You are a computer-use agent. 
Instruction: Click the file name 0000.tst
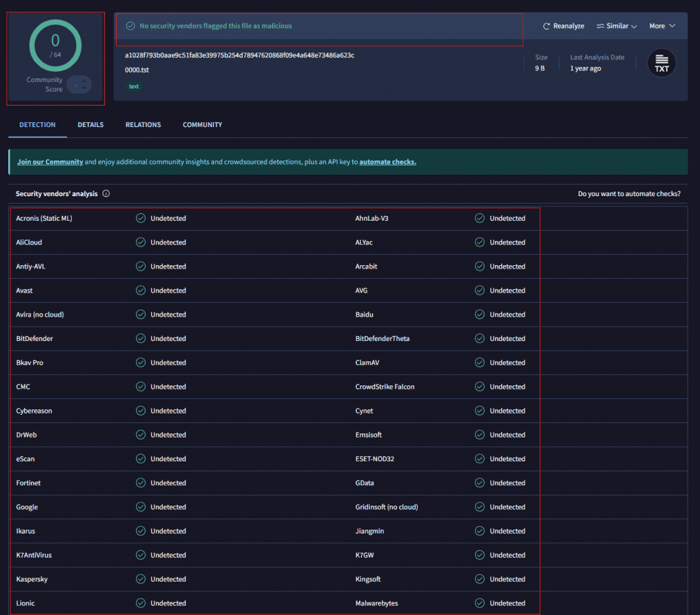point(137,70)
